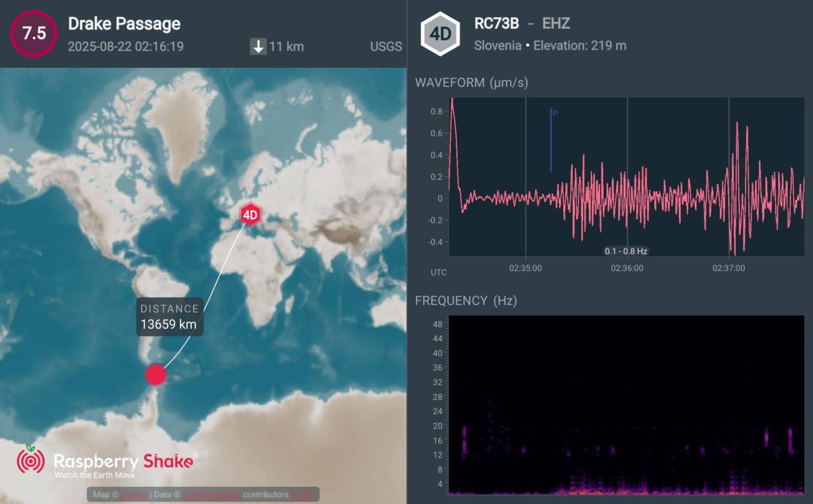The height and width of the screenshot is (504, 813).
Task: Click the RC73B station name
Action: point(497,23)
